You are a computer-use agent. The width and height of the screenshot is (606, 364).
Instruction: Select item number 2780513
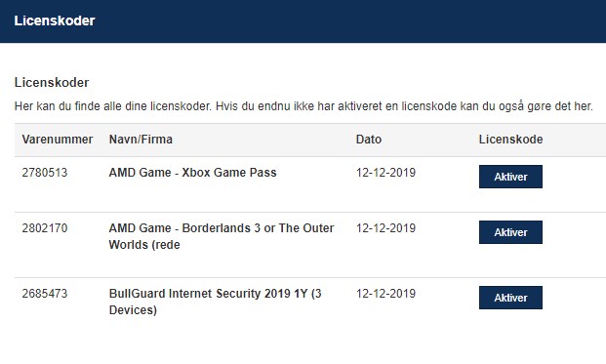(x=45, y=173)
